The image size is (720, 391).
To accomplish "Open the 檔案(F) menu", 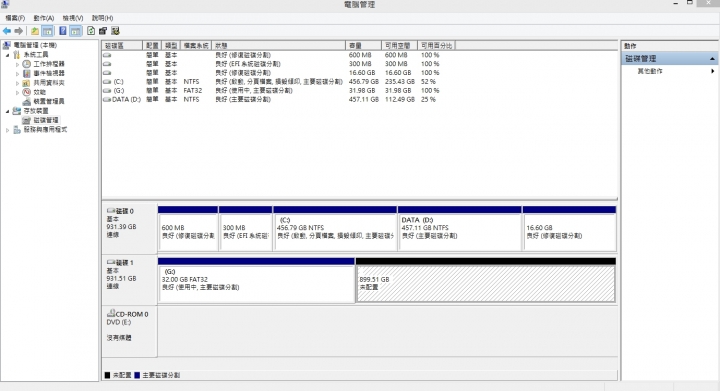I will tap(15, 18).
